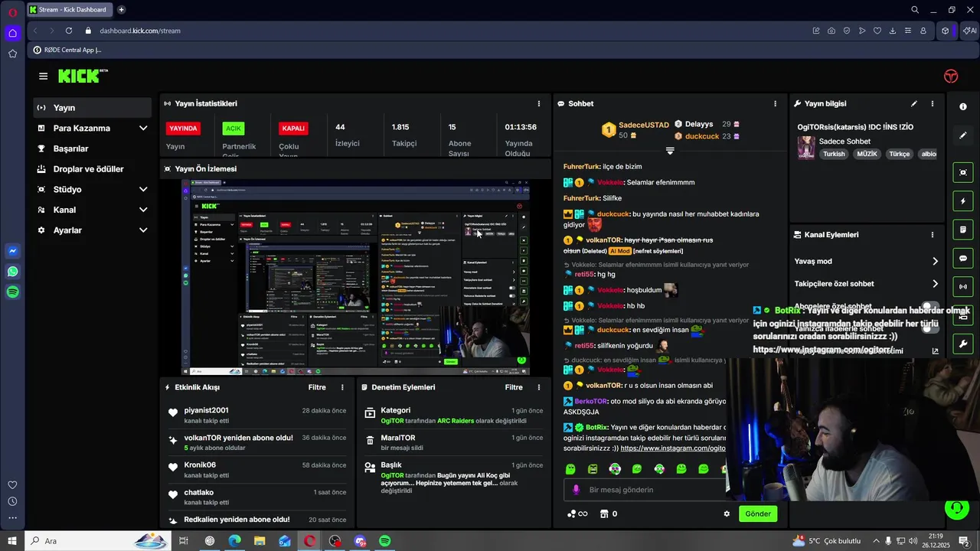
Task: Open new browser tab with plus
Action: pos(121,10)
